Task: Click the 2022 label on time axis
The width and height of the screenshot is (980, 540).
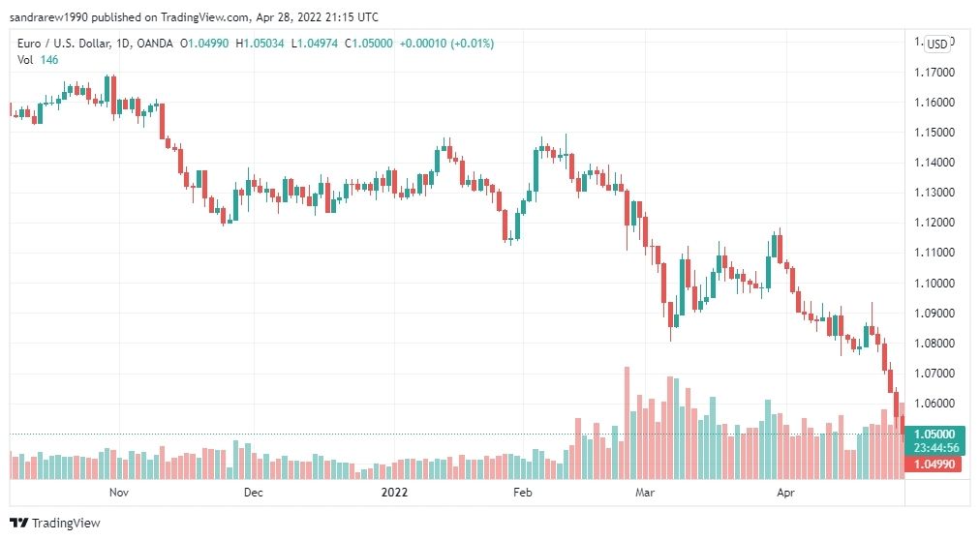Action: 394,493
